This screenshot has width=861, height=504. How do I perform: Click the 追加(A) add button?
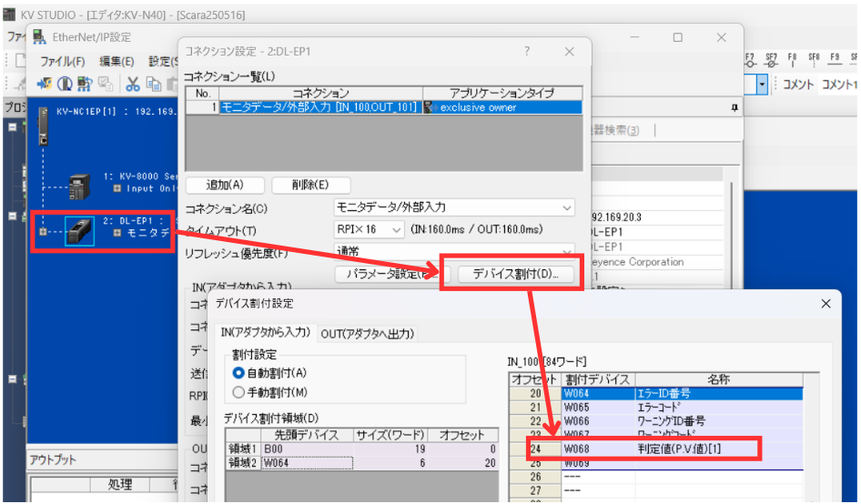225,185
